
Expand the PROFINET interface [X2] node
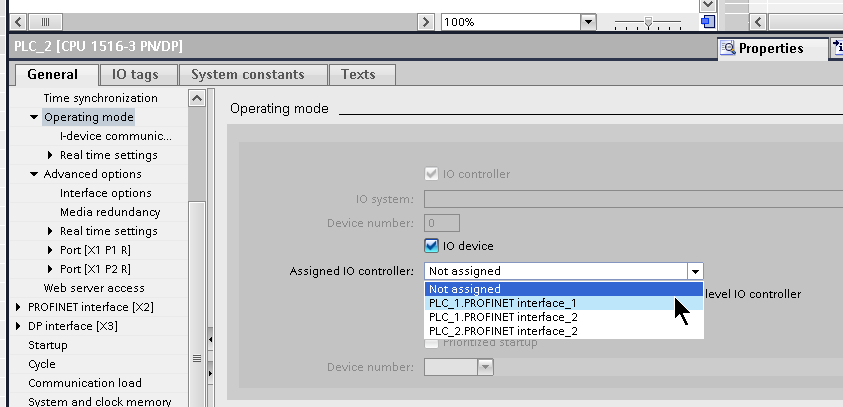(x=18, y=307)
